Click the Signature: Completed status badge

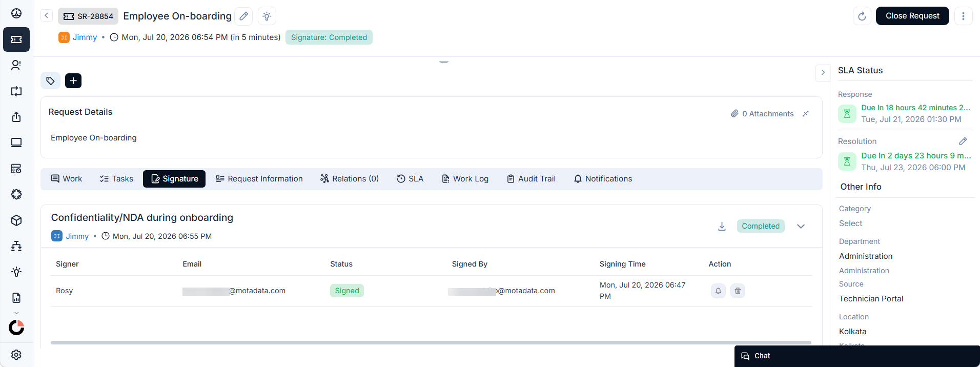point(329,37)
